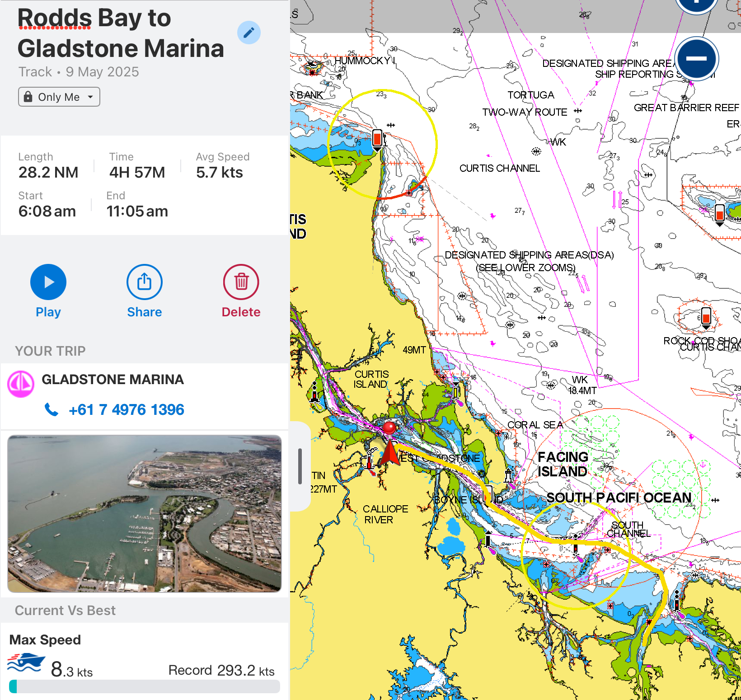Open the Only Me privacy dropdown
This screenshot has height=700, width=741.
click(x=59, y=97)
